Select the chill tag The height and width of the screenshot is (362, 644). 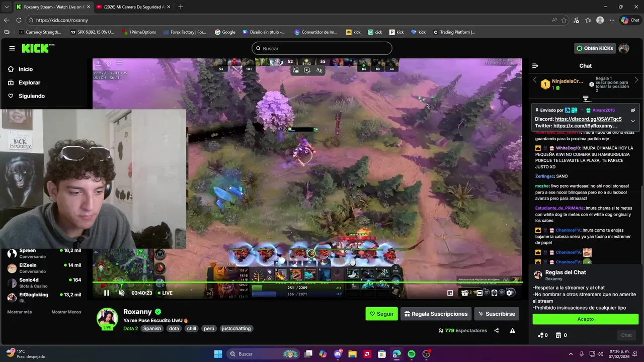click(191, 328)
